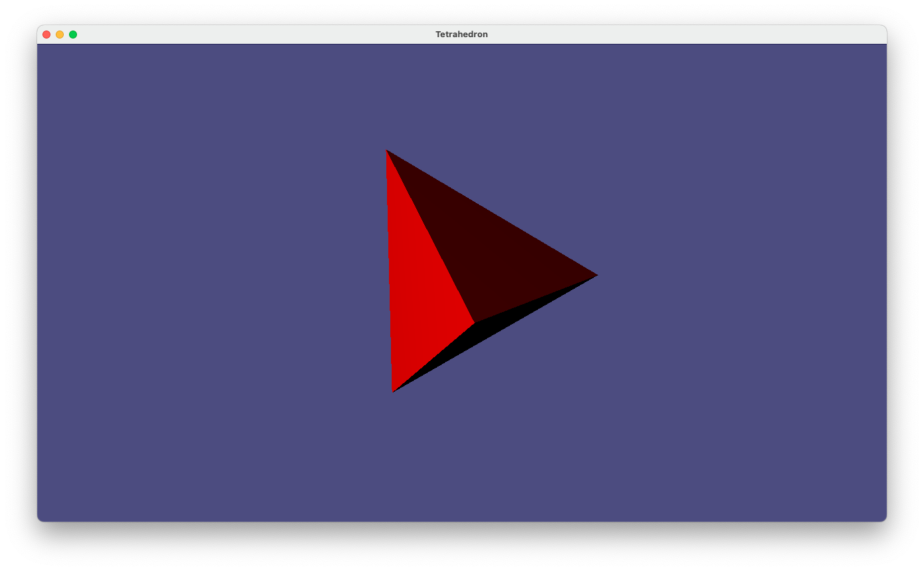Maximize the window with the green button
This screenshot has height=571, width=924.
point(73,35)
